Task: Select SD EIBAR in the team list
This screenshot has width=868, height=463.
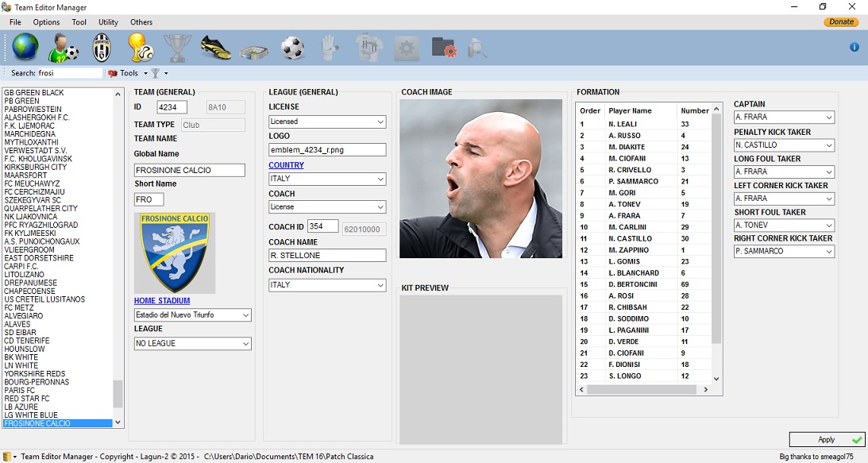Action: point(57,333)
